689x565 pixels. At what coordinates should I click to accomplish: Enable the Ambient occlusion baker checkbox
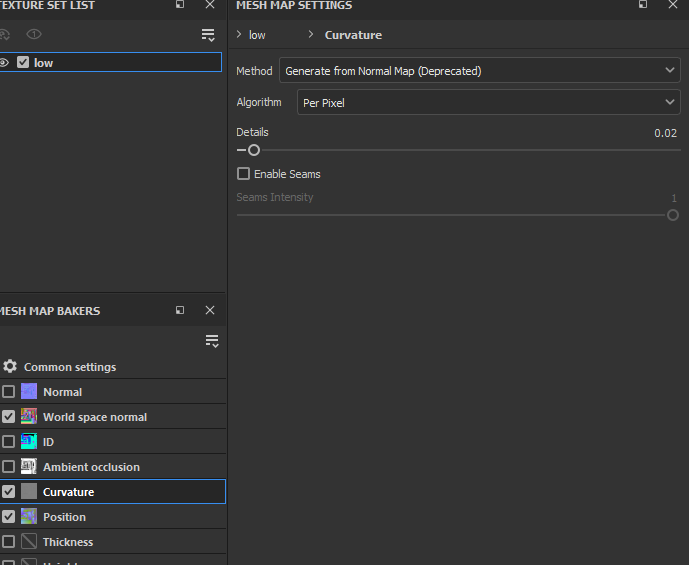coord(9,467)
